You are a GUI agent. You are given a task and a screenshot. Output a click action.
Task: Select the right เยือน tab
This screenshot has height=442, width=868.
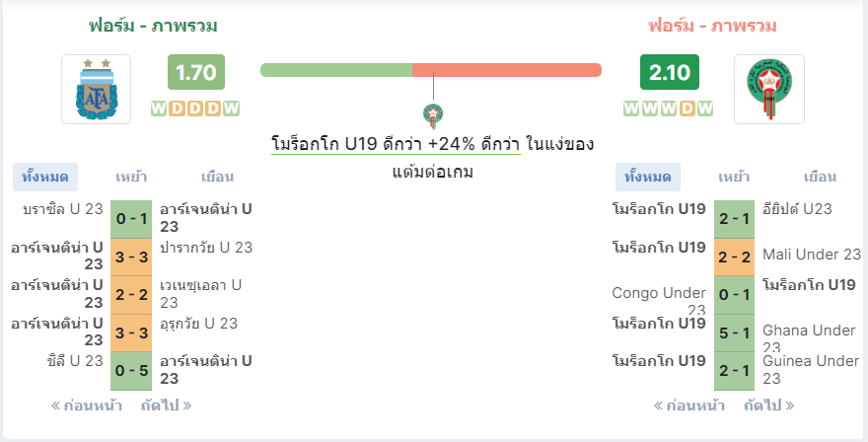820,178
